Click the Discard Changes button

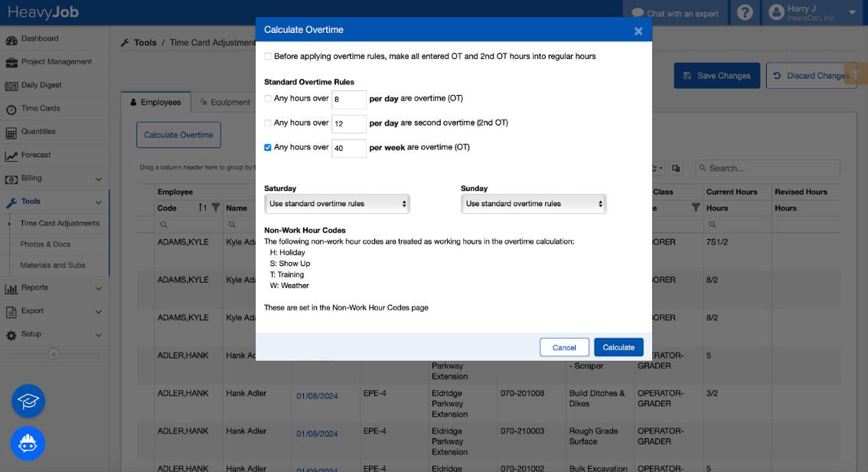(811, 75)
